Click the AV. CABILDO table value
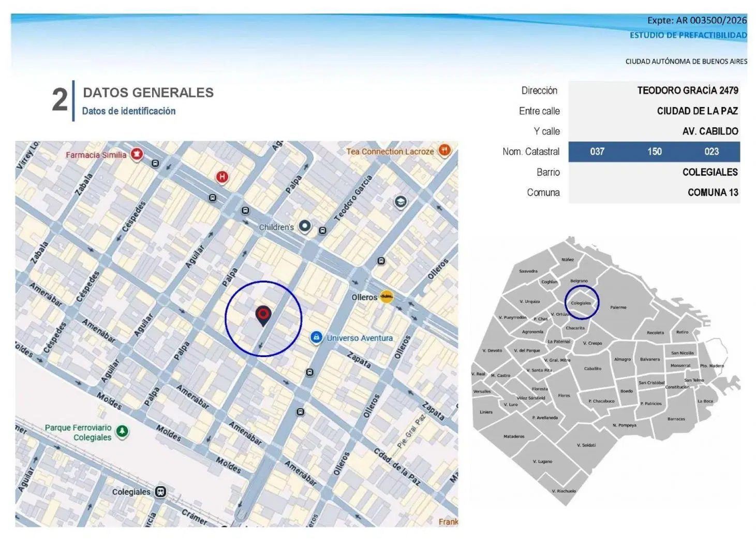 [710, 131]
